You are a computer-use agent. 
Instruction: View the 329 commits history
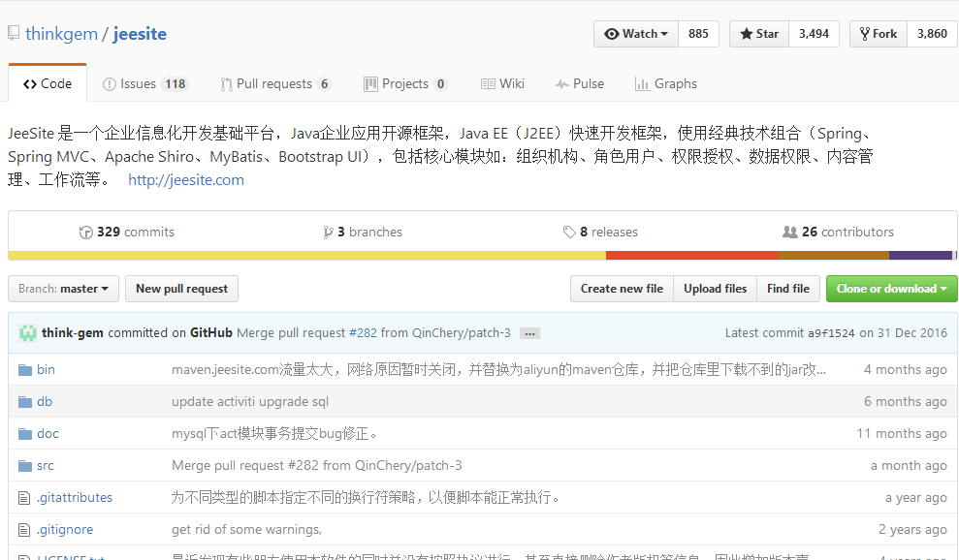127,232
